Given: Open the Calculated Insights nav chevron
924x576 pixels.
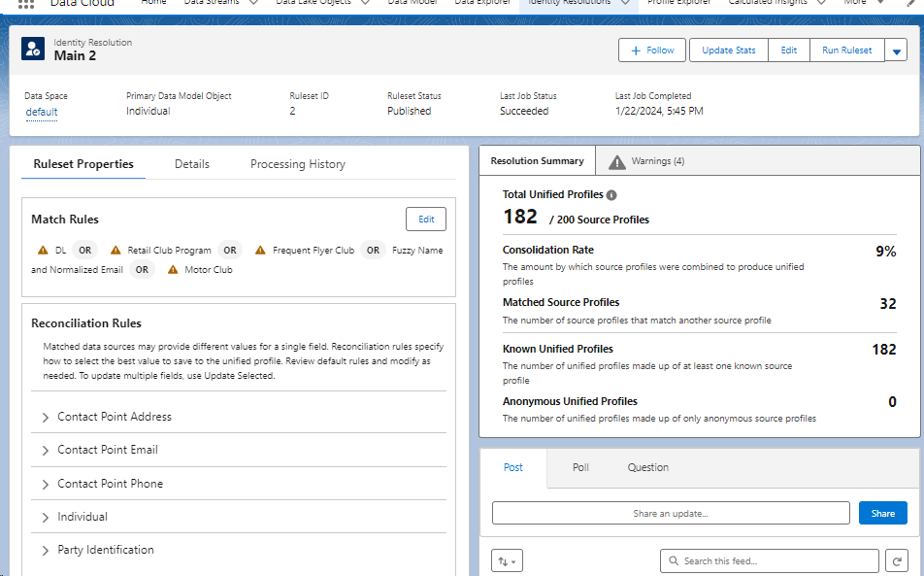Looking at the screenshot, I should coord(821,2).
